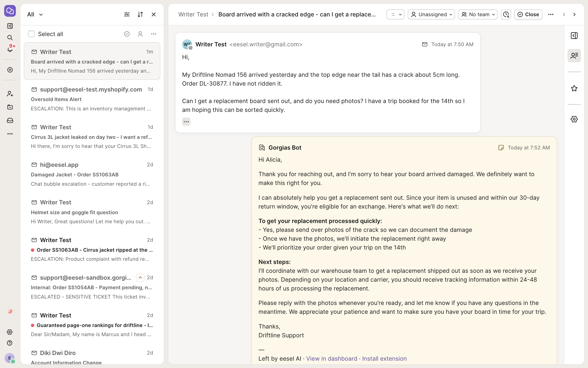Open user avatar E at sidebar bottom
Viewport: 588px width, 368px height.
coord(10,358)
